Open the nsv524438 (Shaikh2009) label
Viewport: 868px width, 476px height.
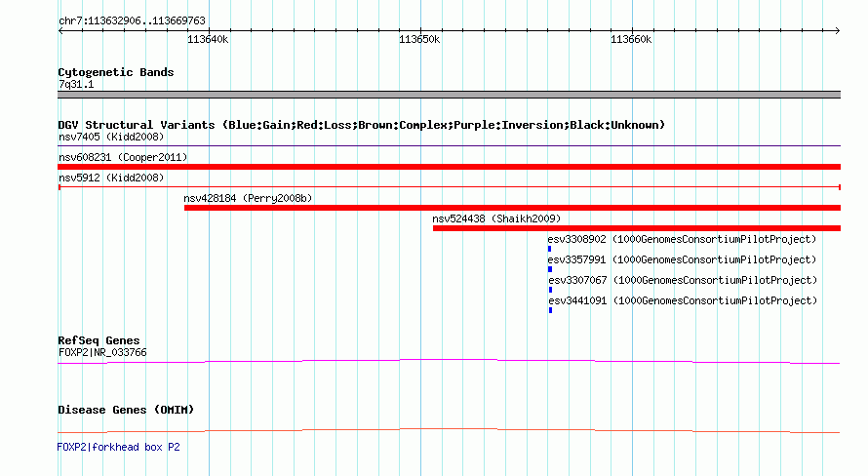(x=496, y=218)
